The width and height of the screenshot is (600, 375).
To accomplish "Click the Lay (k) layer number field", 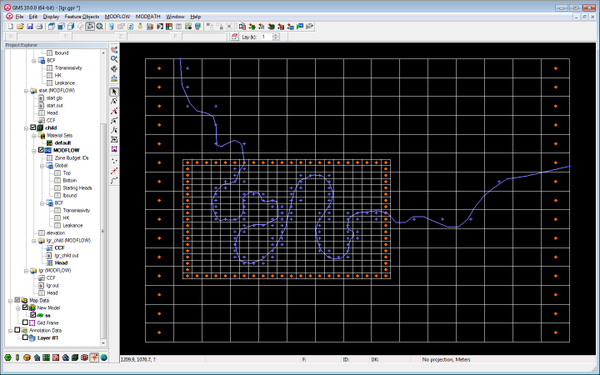I will click(x=266, y=37).
